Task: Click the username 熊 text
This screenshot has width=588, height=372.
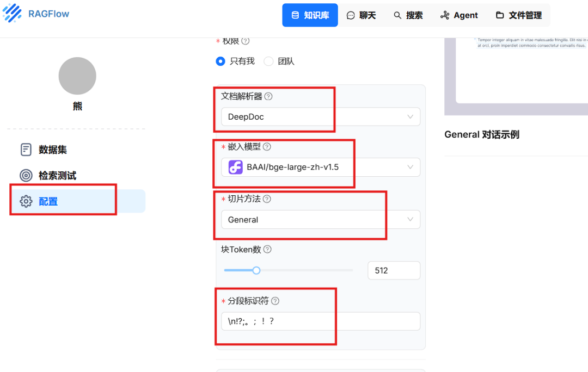Action: click(x=77, y=107)
